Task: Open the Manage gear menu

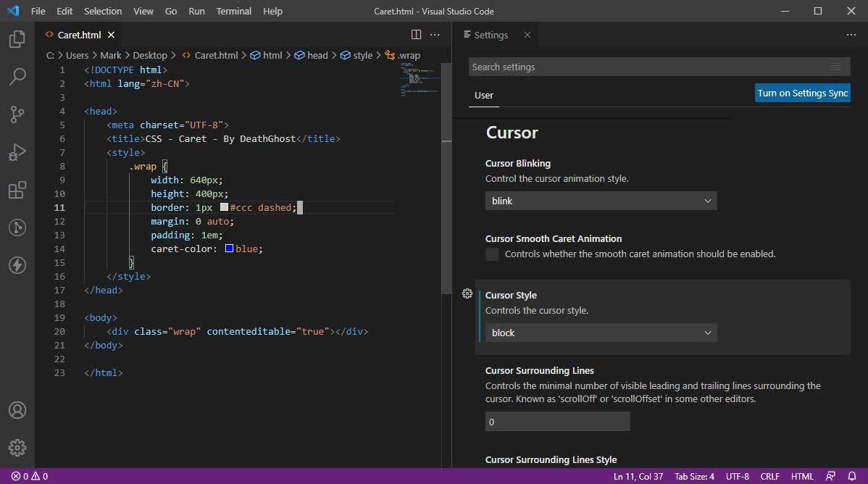Action: tap(17, 448)
